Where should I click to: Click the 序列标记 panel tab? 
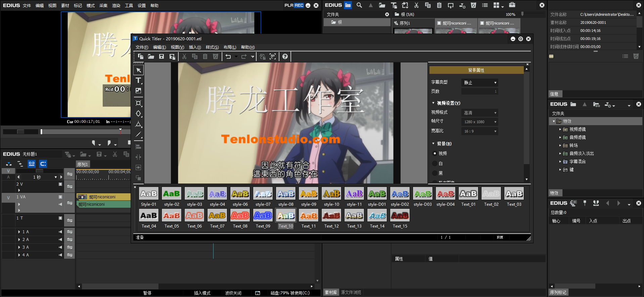(558, 292)
